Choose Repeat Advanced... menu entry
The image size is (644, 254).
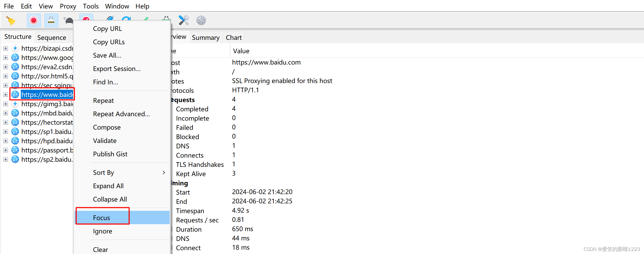[122, 114]
